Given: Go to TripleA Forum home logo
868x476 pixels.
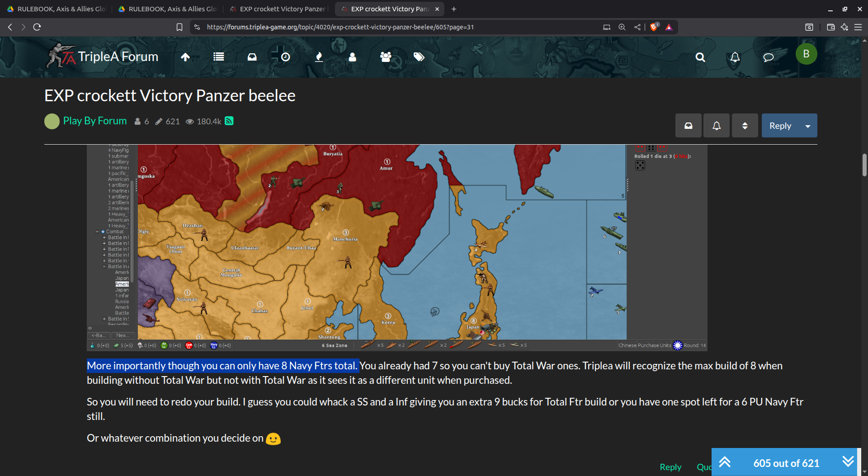Looking at the screenshot, I should pos(103,57).
